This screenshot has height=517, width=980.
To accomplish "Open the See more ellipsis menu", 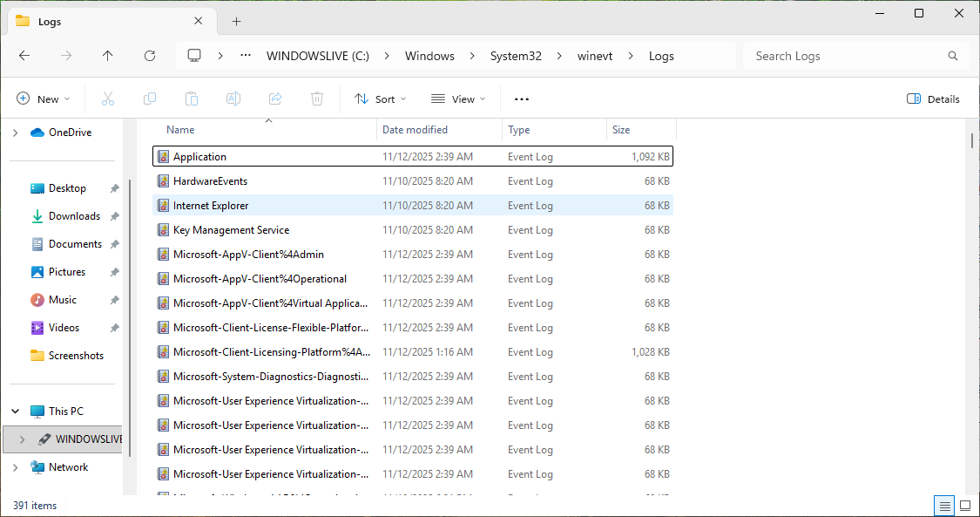I will pyautogui.click(x=522, y=99).
